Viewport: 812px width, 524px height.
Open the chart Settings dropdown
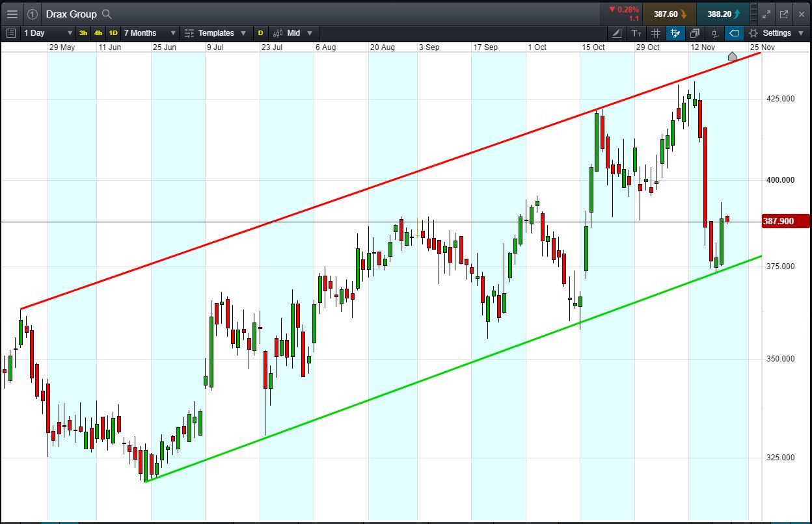(x=777, y=33)
